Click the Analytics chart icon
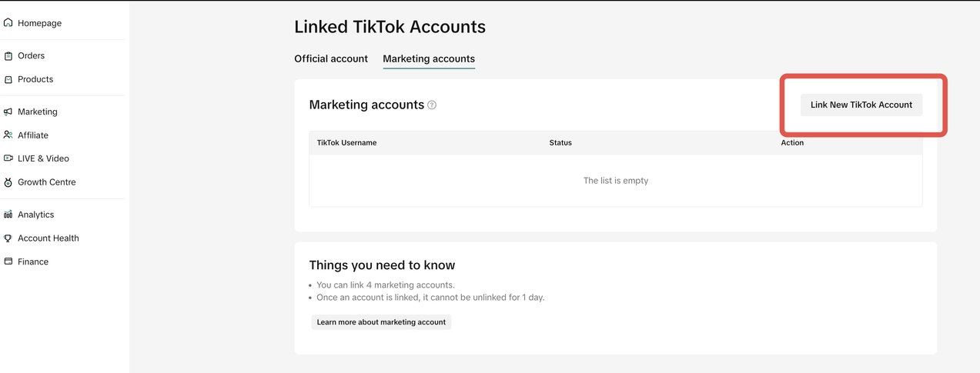The height and width of the screenshot is (373, 980). coord(8,215)
